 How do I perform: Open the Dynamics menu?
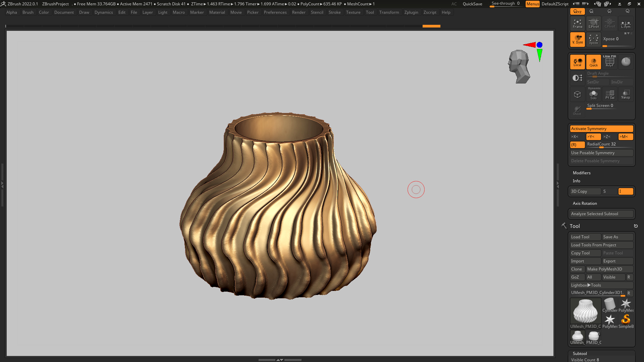pyautogui.click(x=104, y=12)
